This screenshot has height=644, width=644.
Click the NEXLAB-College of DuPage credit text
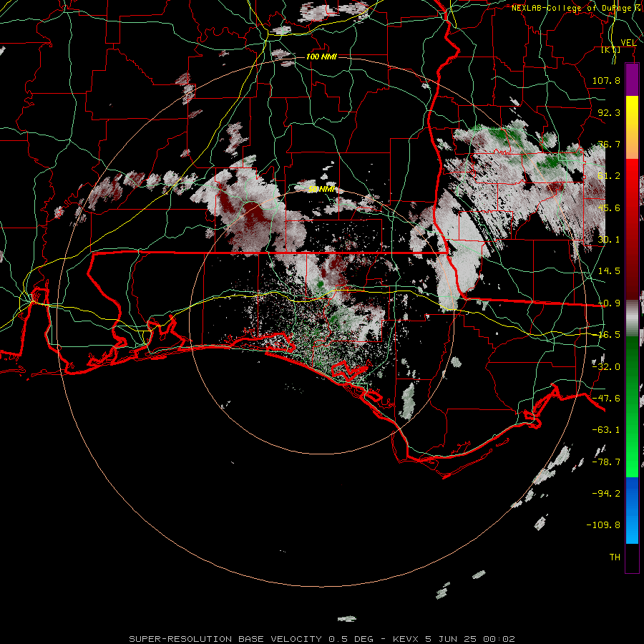pyautogui.click(x=577, y=8)
